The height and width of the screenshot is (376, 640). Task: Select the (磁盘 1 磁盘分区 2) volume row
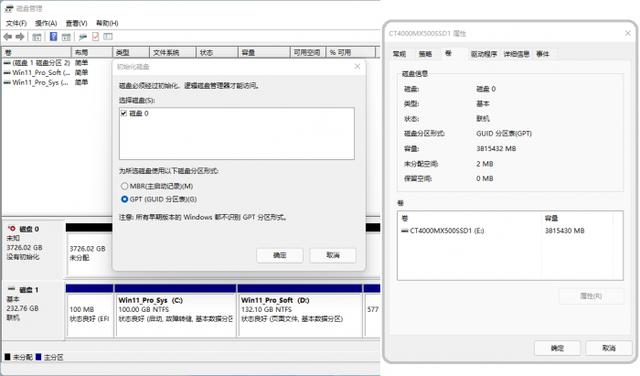[45, 63]
